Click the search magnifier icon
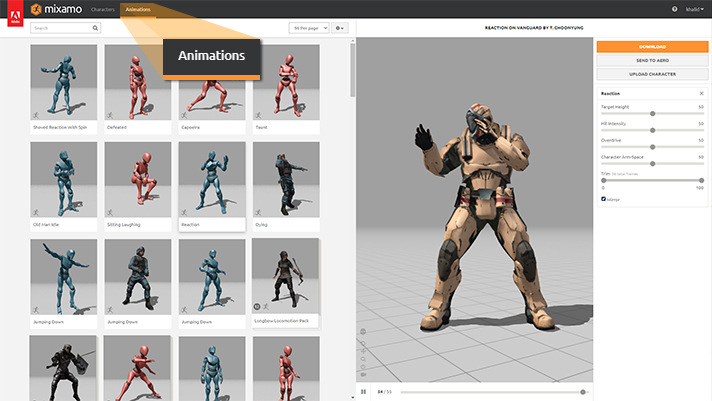This screenshot has height=401, width=712. pyautogui.click(x=95, y=28)
